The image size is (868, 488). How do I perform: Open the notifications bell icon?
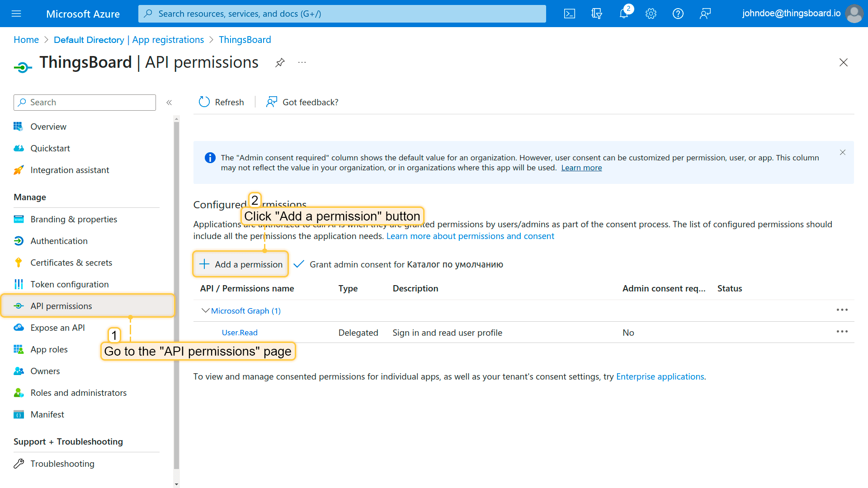click(624, 14)
